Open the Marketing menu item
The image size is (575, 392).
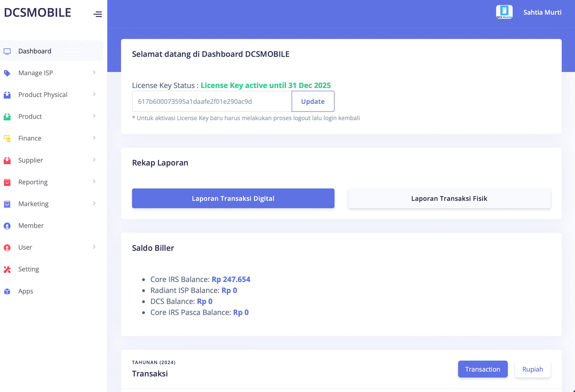point(33,204)
